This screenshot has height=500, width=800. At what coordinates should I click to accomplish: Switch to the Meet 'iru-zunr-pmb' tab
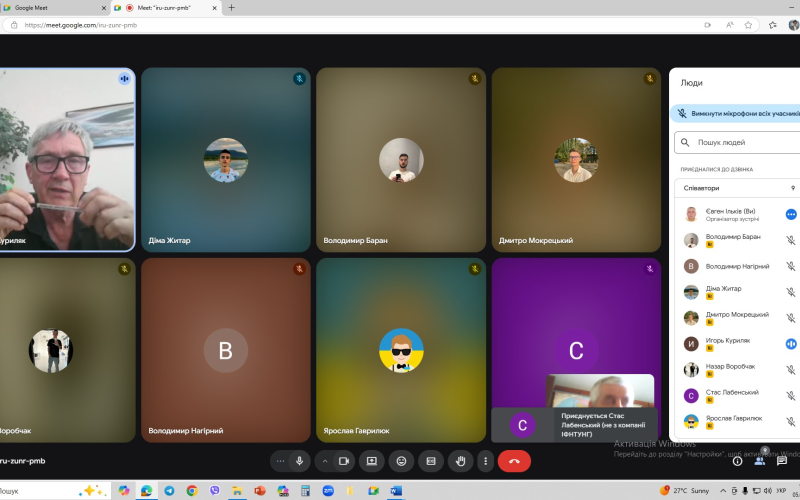[x=166, y=8]
